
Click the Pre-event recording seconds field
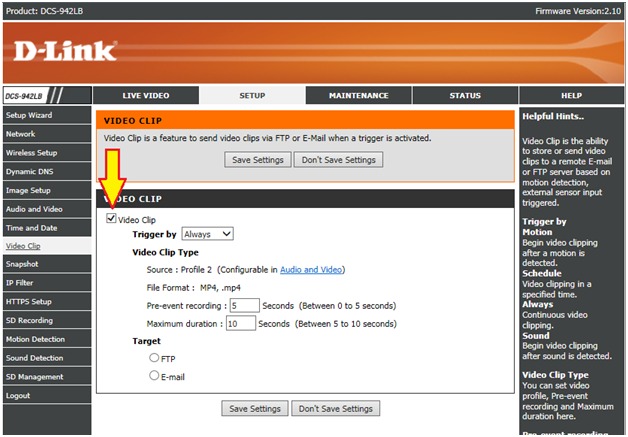click(243, 305)
